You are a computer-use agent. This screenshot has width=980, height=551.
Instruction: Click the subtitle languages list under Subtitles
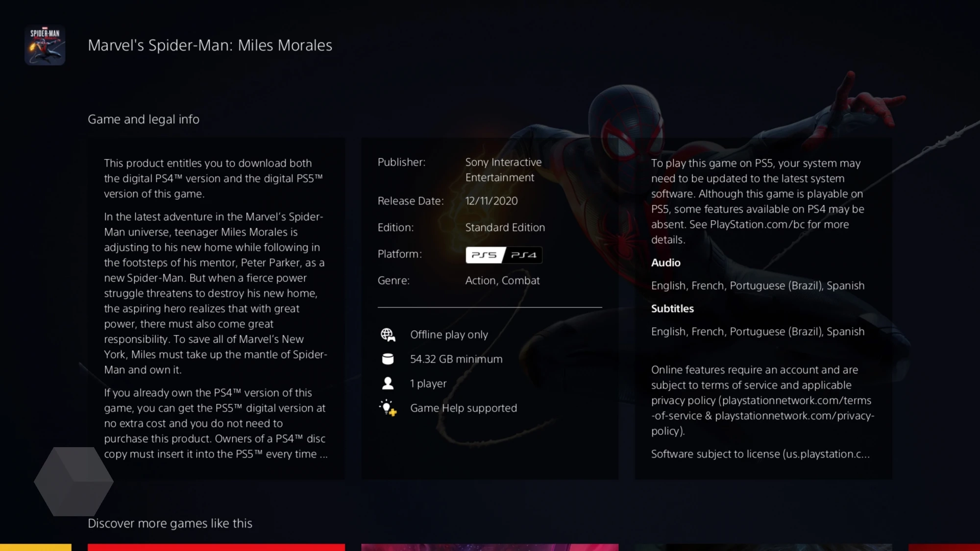[758, 332]
